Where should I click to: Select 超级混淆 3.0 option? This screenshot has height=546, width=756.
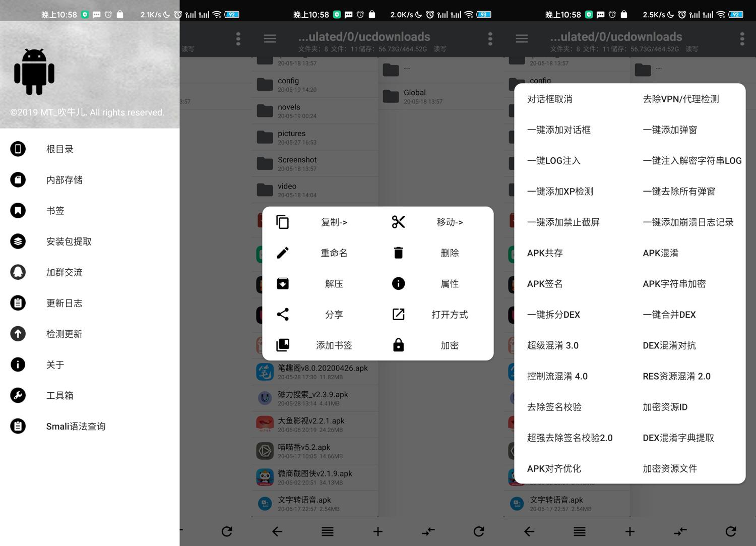click(553, 345)
